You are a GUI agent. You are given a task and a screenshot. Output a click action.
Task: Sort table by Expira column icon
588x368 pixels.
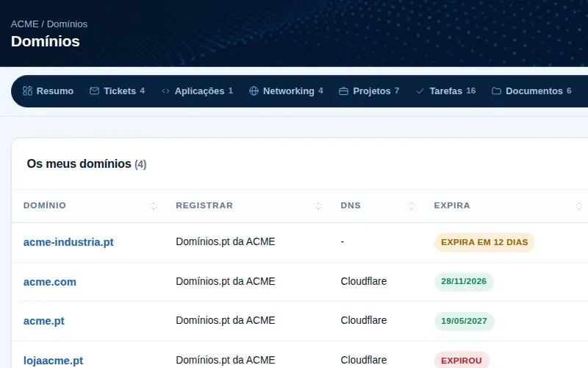579,206
